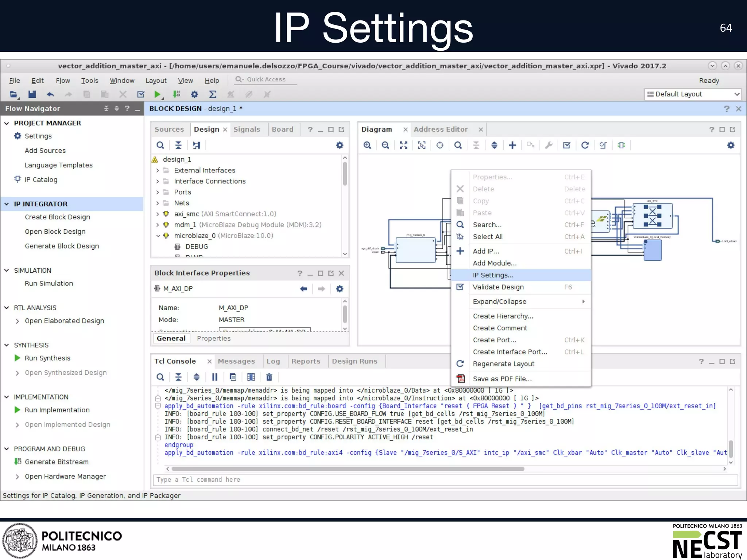Collapse microblaze_0 tree node
This screenshot has width=747, height=560.
[x=158, y=236]
